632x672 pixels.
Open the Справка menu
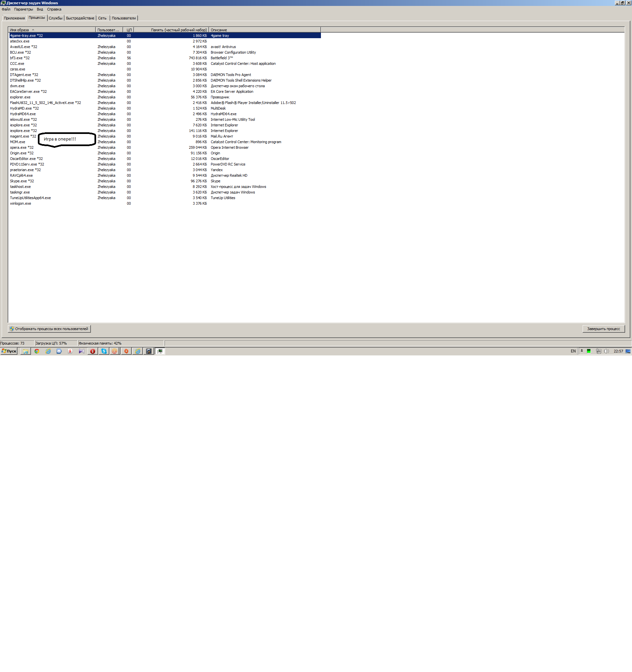pyautogui.click(x=54, y=10)
